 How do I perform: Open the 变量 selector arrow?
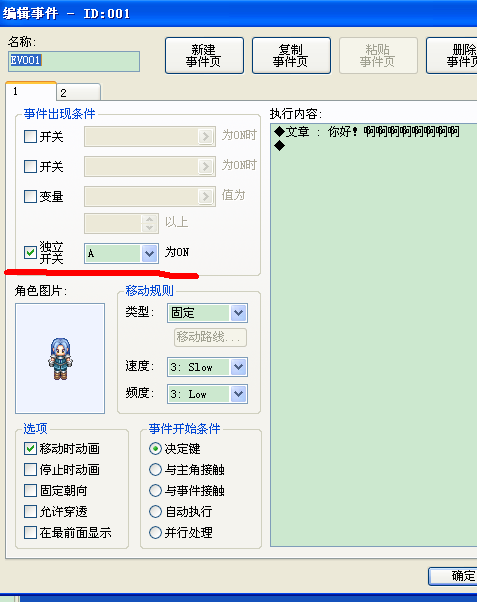(x=206, y=197)
